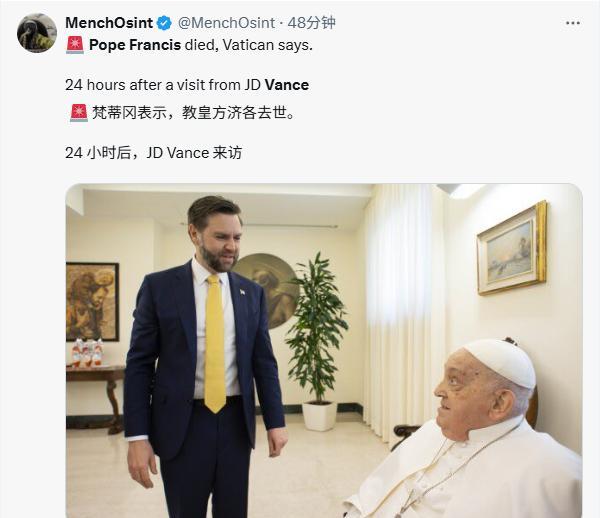600x518 pixels.
Task: Click the seated man in white in photo
Action: (x=465, y=428)
